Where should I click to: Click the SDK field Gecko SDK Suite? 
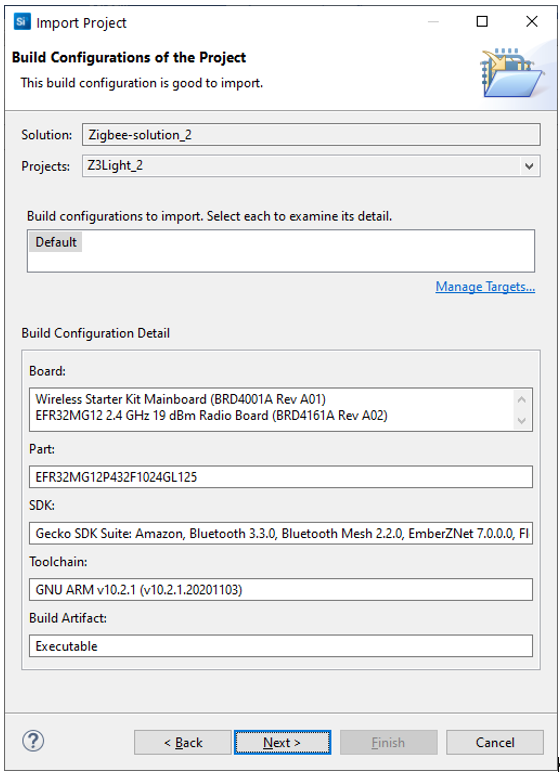(281, 533)
